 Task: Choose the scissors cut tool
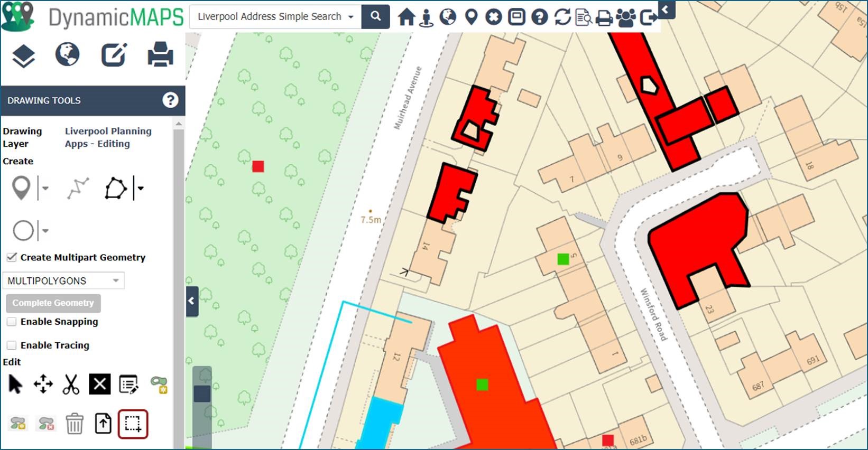click(71, 384)
